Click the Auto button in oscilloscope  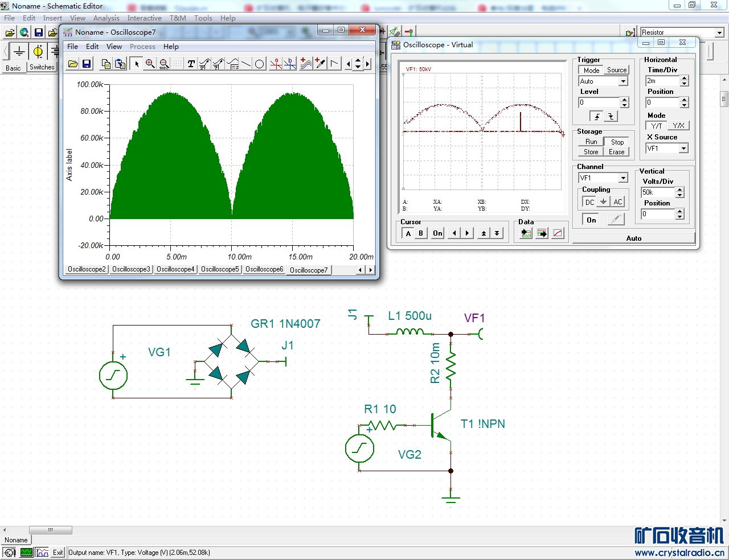(633, 238)
